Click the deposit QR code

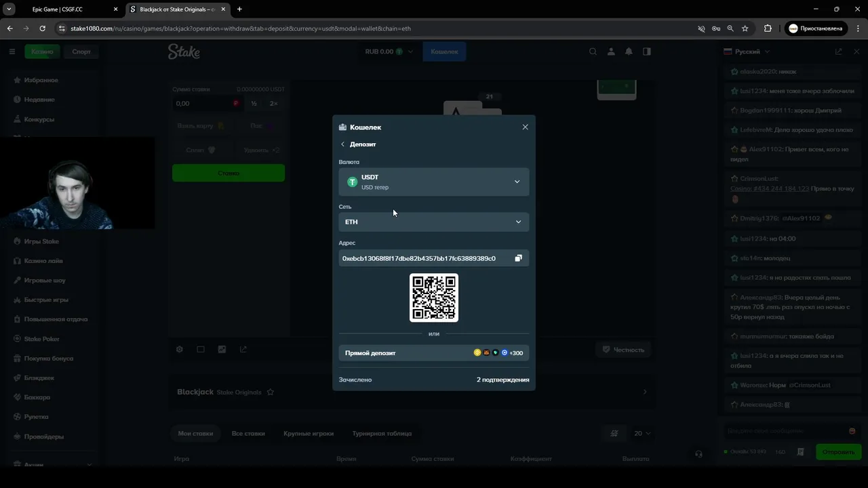coord(434,298)
